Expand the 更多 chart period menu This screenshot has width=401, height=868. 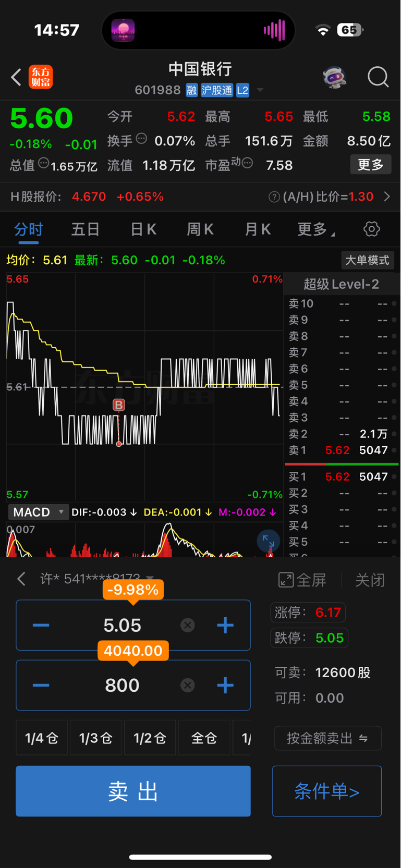pyautogui.click(x=316, y=229)
